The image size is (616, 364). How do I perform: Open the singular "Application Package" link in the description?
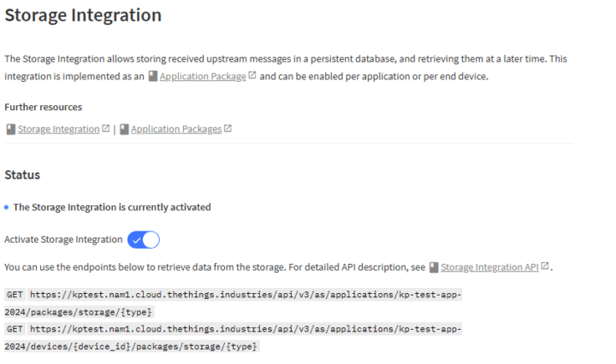[203, 76]
